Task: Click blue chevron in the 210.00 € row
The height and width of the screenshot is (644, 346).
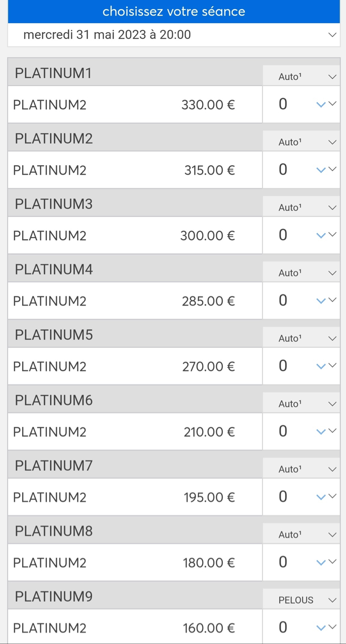Action: click(x=321, y=432)
